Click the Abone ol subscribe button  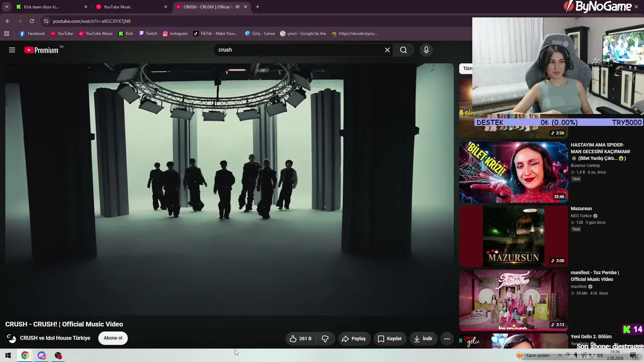click(x=113, y=338)
